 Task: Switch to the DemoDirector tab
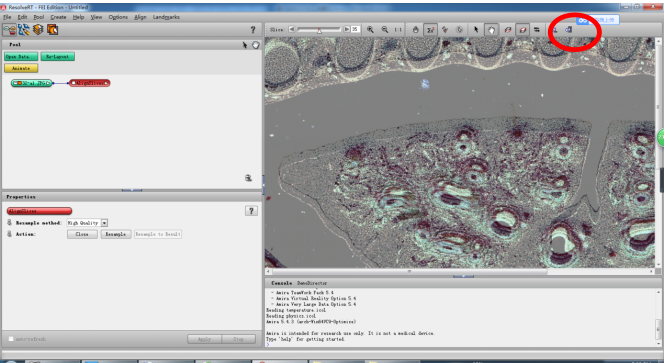(x=312, y=283)
